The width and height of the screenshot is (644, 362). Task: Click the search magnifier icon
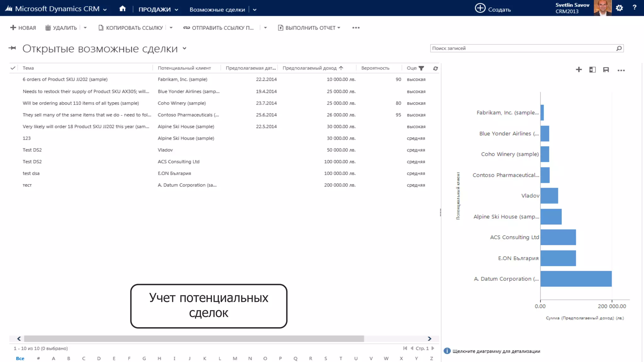[619, 48]
